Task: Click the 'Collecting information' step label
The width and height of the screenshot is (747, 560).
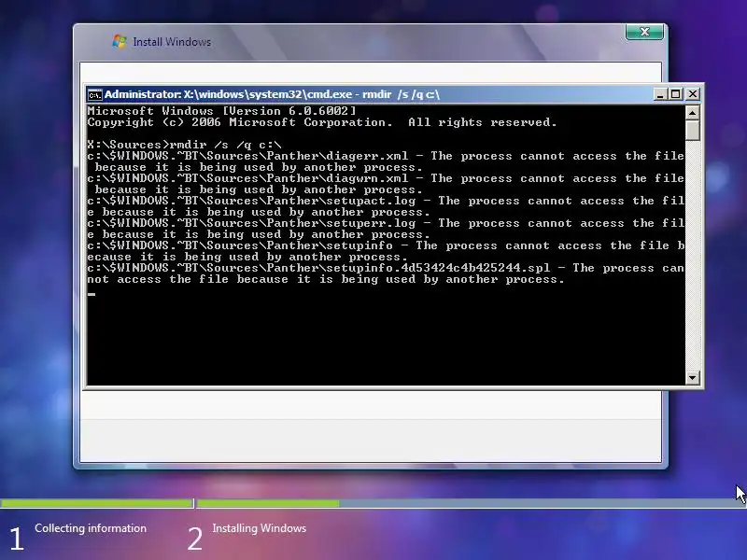Action: 91,528
